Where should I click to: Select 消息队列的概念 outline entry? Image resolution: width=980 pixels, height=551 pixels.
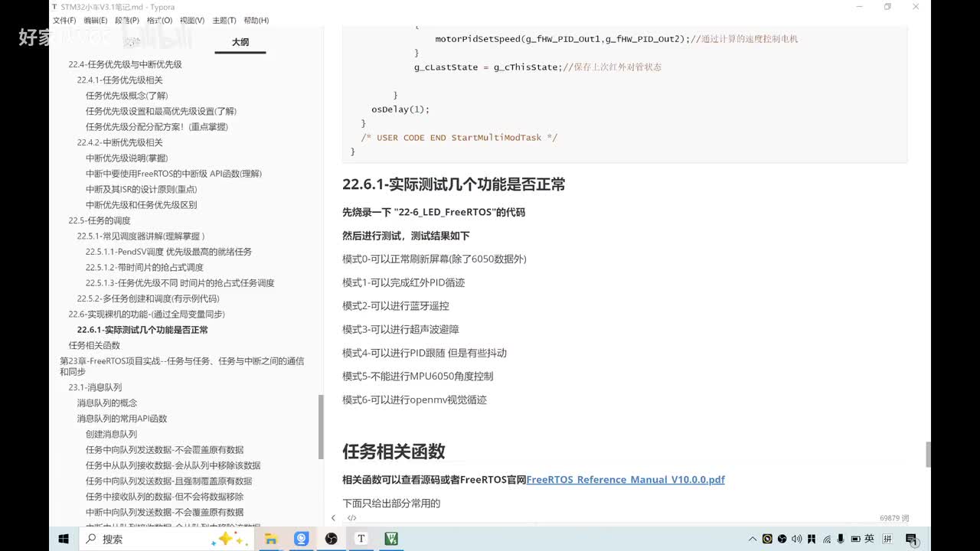click(106, 403)
